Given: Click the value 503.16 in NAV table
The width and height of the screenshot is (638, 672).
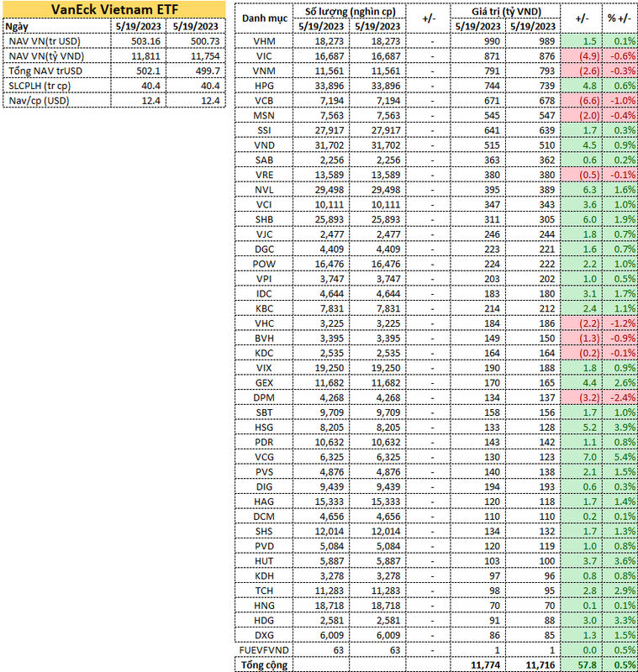Looking at the screenshot, I should click(x=145, y=41).
